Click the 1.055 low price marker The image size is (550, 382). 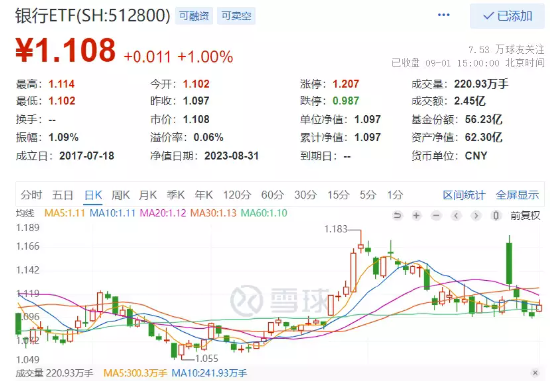coord(207,358)
